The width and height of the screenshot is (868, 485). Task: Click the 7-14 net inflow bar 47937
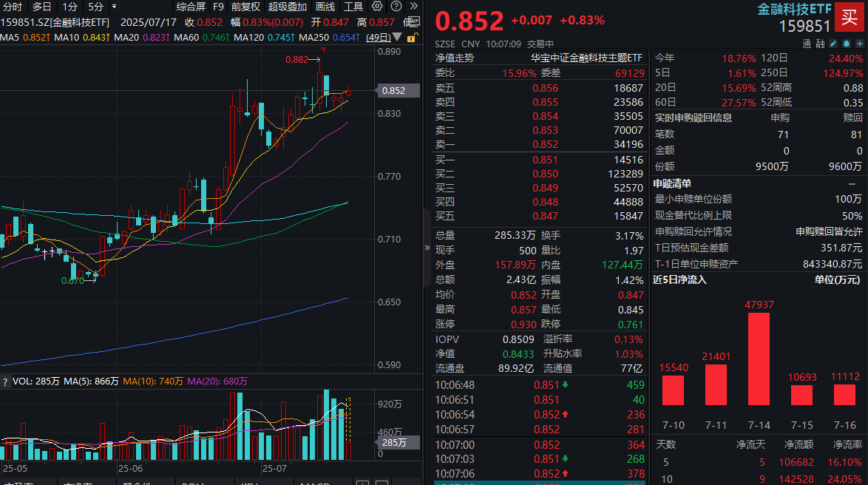[759, 359]
